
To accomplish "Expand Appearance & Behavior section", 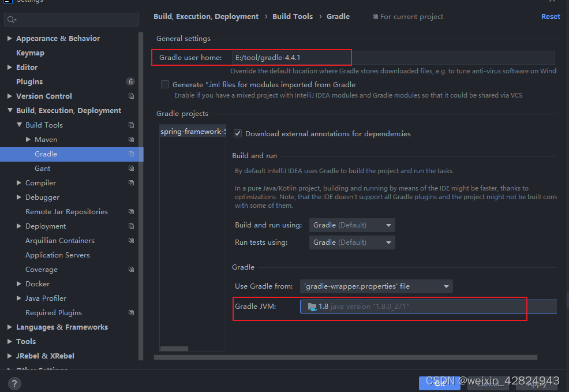I will (x=10, y=38).
